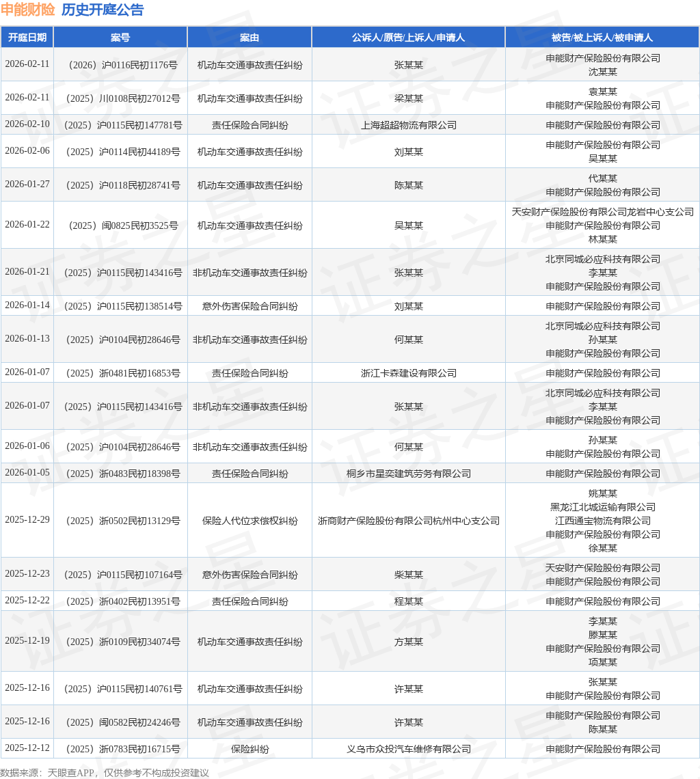Click defendant 江西通宝物流有限公司

coord(602,521)
